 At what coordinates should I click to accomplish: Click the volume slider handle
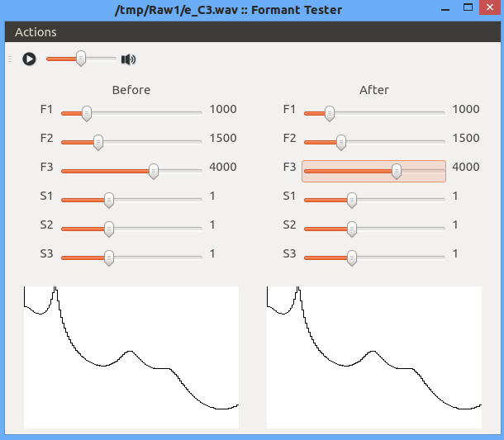click(x=81, y=59)
